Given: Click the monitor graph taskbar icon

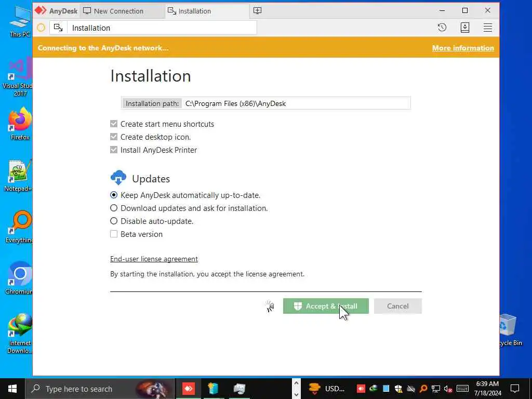Looking at the screenshot, I should tap(239, 389).
